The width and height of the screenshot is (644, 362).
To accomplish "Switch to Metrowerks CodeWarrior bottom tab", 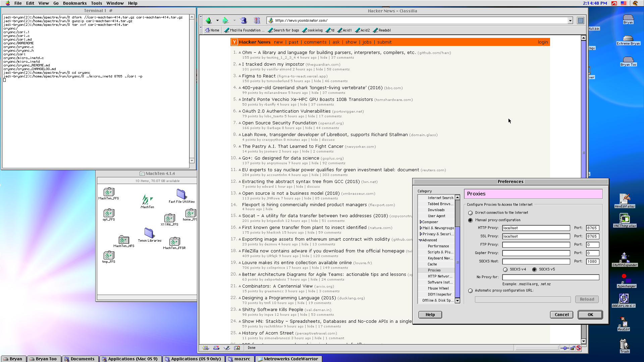I will click(x=289, y=359).
